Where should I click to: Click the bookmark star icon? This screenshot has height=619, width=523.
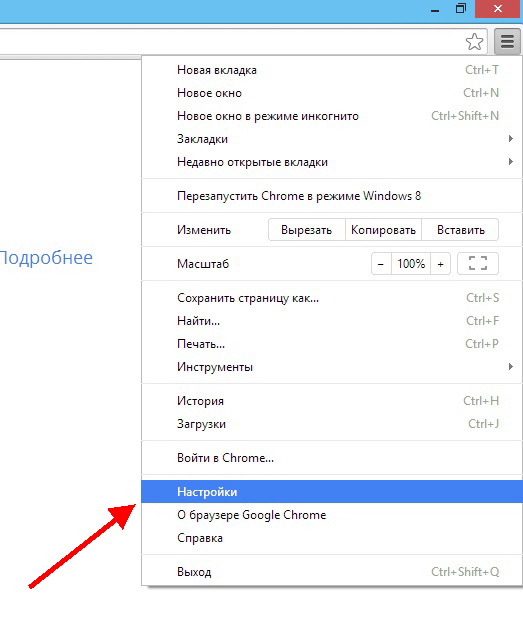click(x=474, y=41)
